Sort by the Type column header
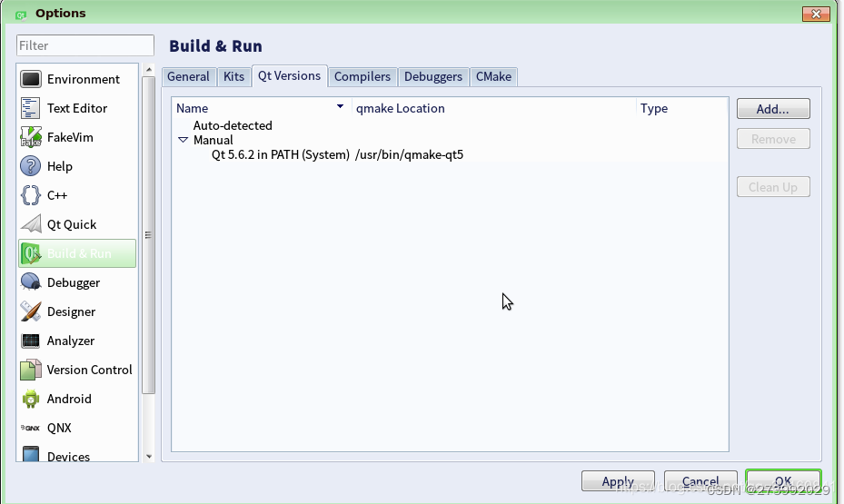The height and width of the screenshot is (504, 844). click(682, 108)
